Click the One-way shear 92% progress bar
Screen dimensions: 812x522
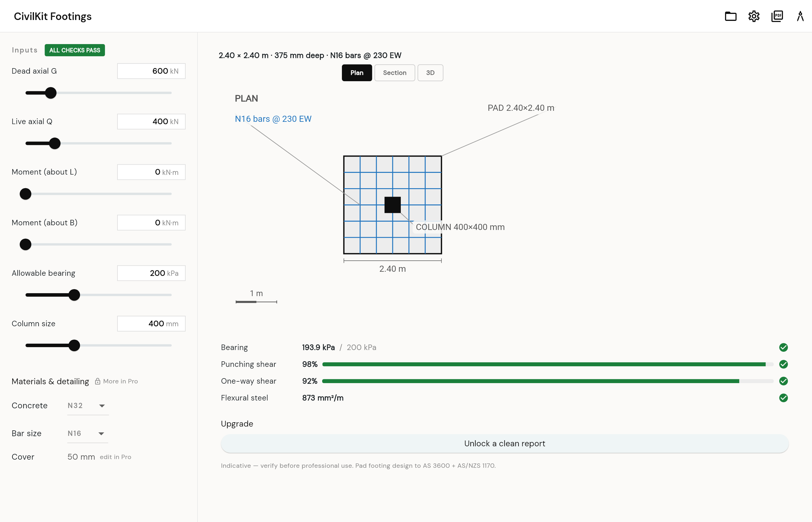[x=548, y=381]
